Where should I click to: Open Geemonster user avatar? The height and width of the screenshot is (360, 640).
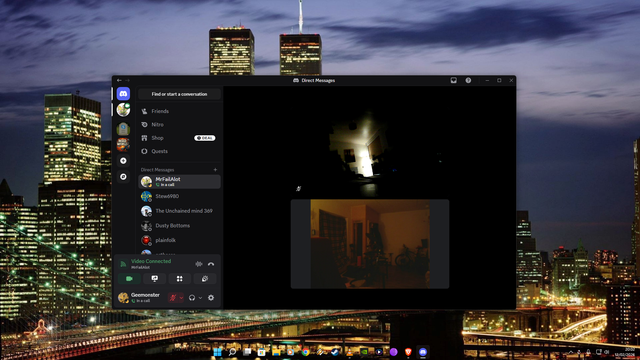coord(123,298)
